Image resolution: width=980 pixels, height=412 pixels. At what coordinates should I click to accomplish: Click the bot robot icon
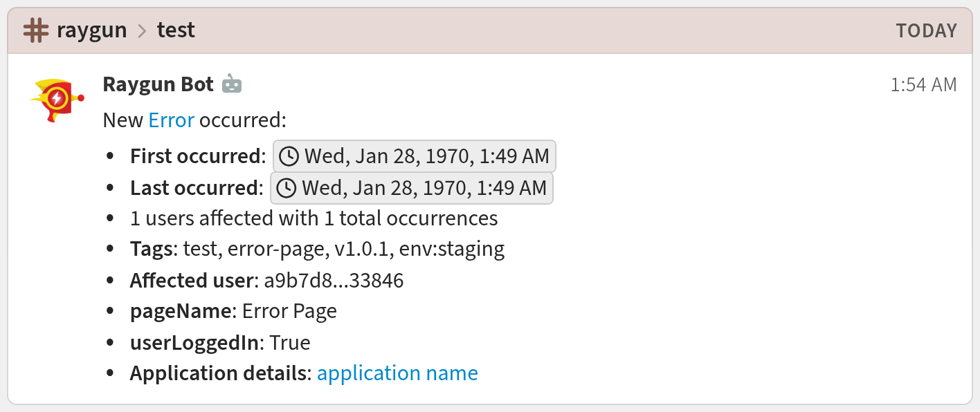[x=232, y=84]
